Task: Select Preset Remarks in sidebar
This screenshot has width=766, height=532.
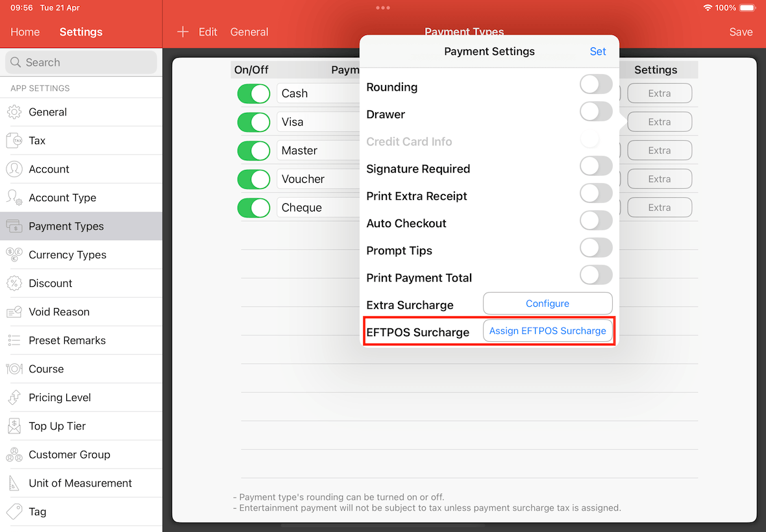Action: click(x=81, y=341)
